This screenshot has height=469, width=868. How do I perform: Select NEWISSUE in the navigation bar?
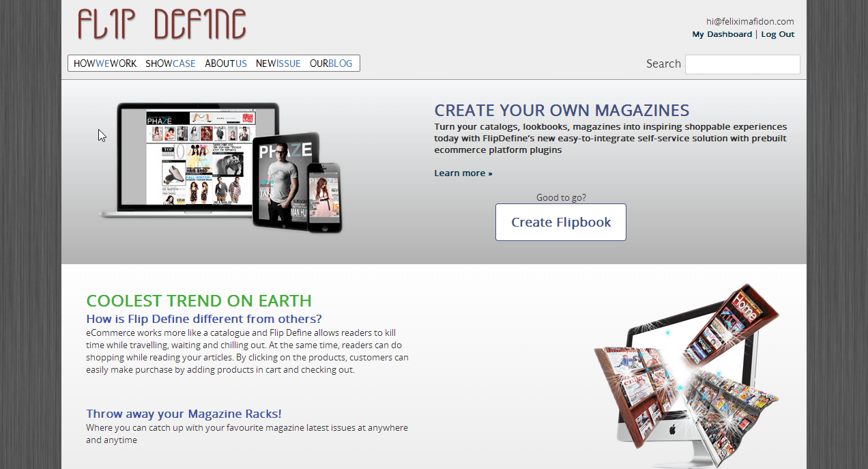[x=278, y=63]
